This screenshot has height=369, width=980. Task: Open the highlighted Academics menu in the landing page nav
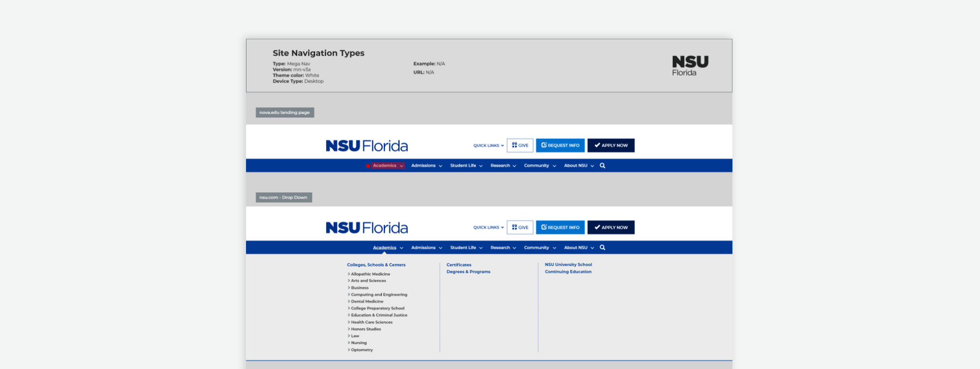[388, 165]
